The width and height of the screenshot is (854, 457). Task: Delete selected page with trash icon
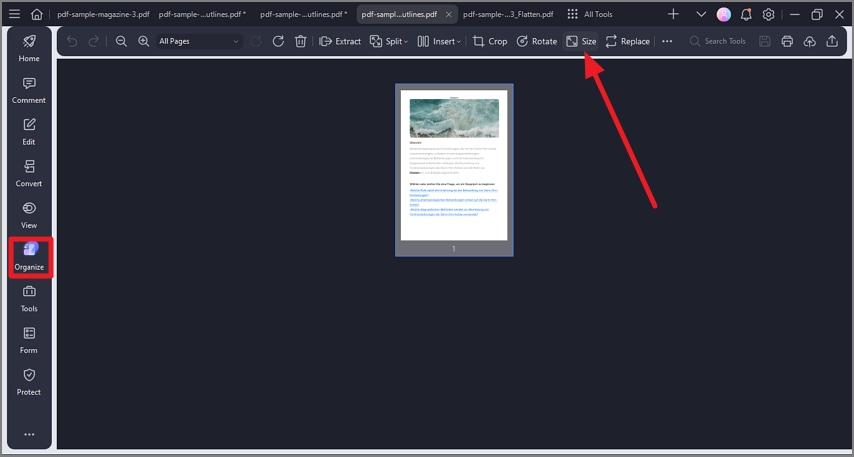click(x=301, y=41)
